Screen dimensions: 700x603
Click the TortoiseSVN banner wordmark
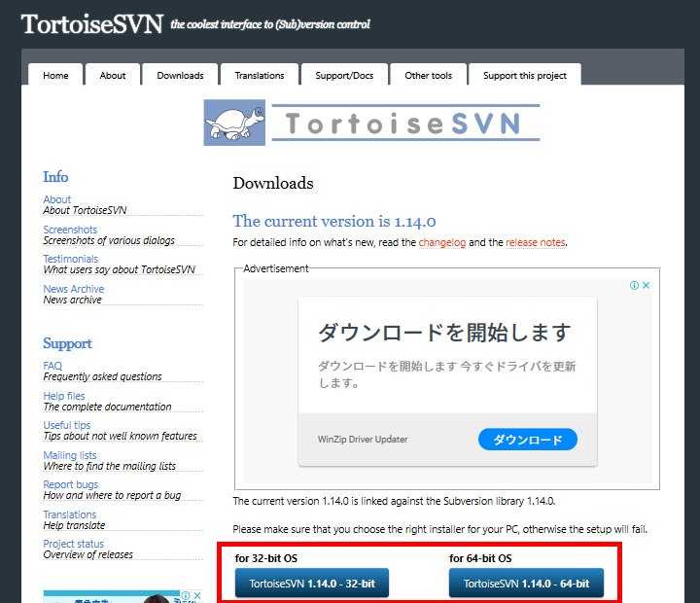pyautogui.click(x=405, y=123)
